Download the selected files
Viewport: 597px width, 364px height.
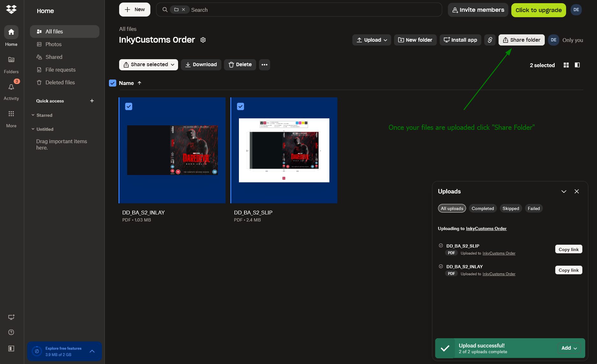point(201,65)
